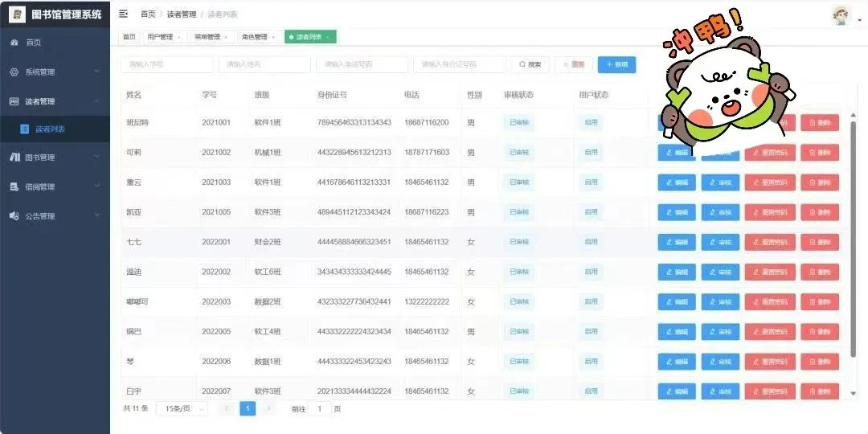Viewport: 868px width, 434px height.
Task: Click the 新增 plus button
Action: [x=616, y=65]
